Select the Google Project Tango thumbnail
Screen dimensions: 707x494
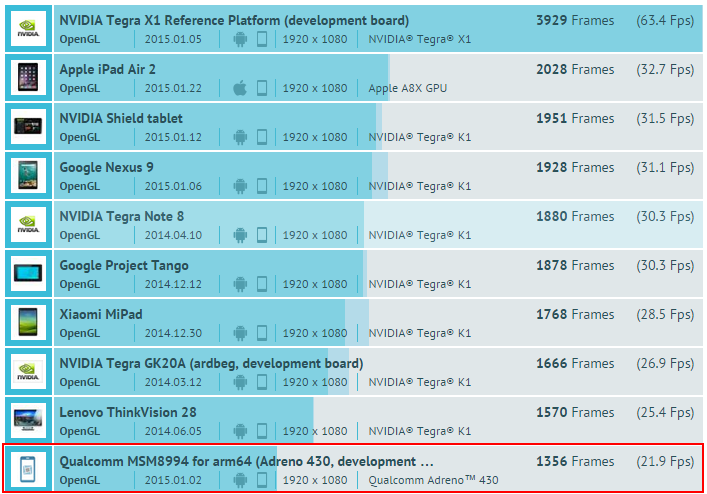pos(28,274)
